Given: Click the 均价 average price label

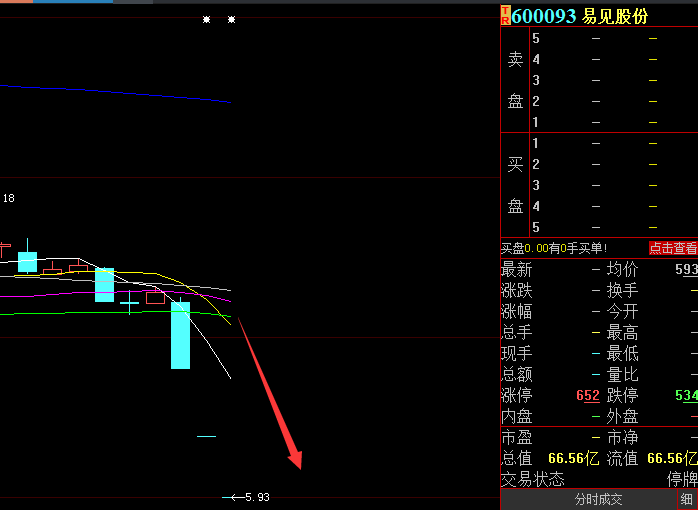Looking at the screenshot, I should [x=622, y=269].
